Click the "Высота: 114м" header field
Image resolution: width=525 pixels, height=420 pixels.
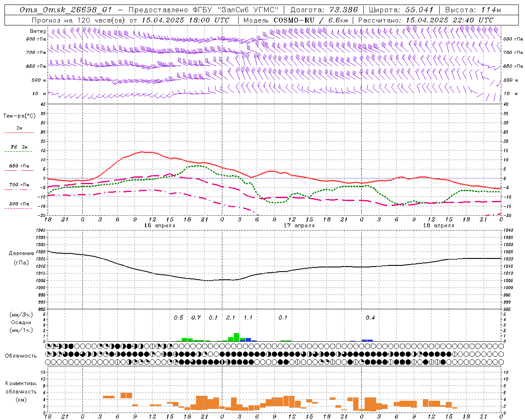pos(473,10)
